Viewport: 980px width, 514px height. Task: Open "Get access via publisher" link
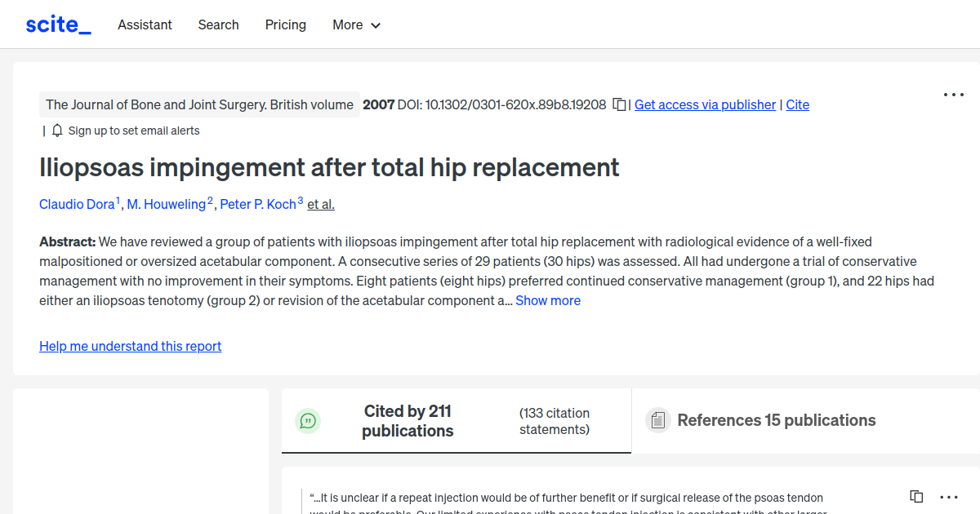(704, 104)
